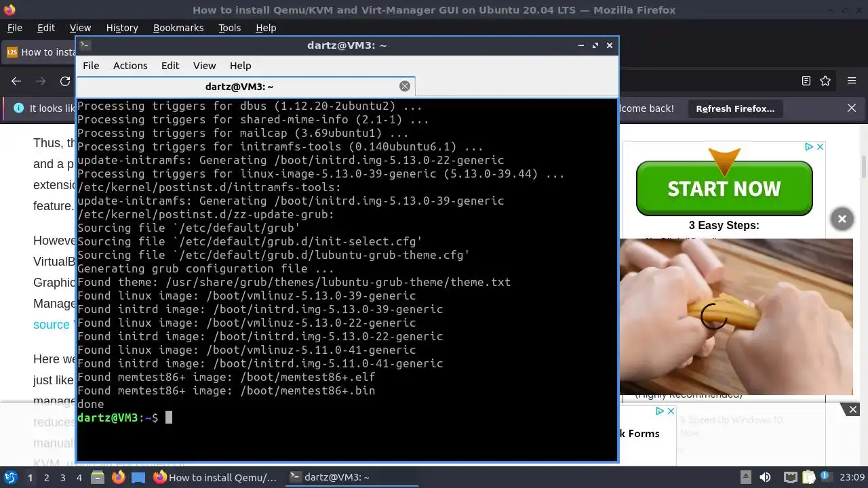Click the terminal window title bar icon
Image resolution: width=868 pixels, height=488 pixels.
pos(85,45)
